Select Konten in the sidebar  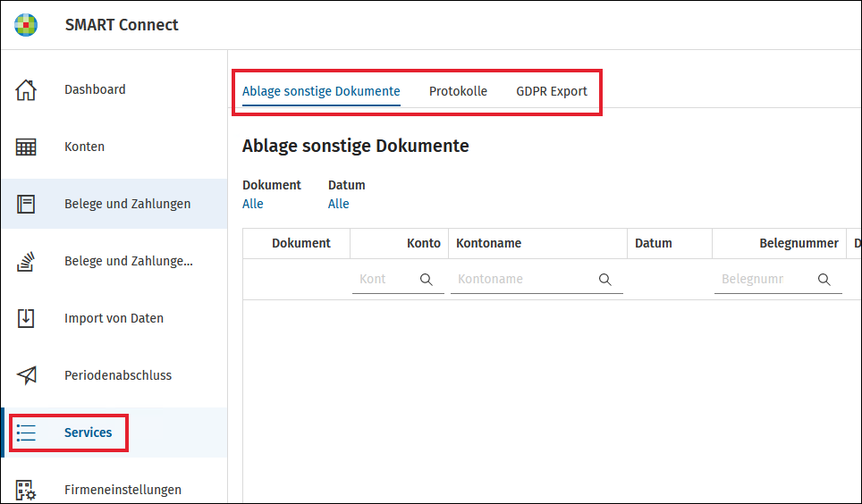(114, 147)
